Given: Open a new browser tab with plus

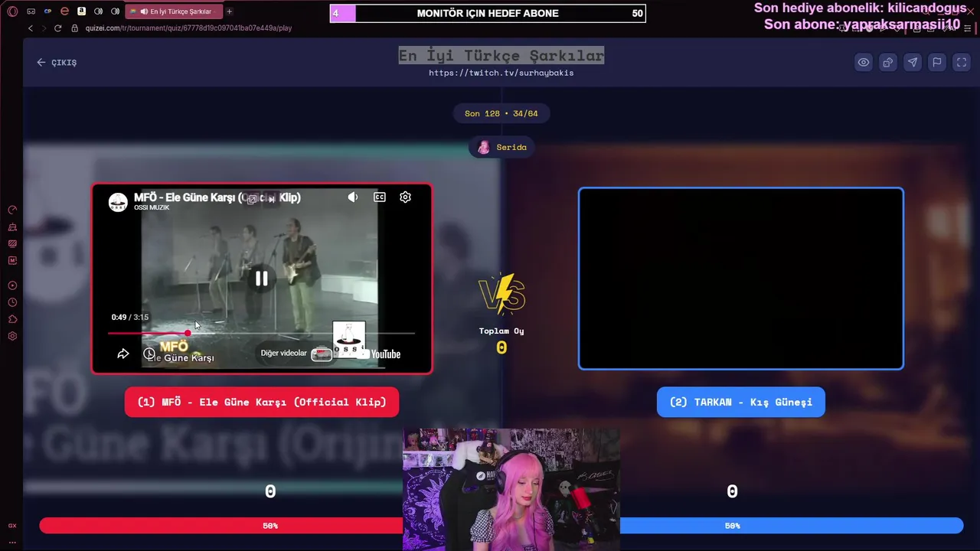Looking at the screenshot, I should pyautogui.click(x=229, y=11).
